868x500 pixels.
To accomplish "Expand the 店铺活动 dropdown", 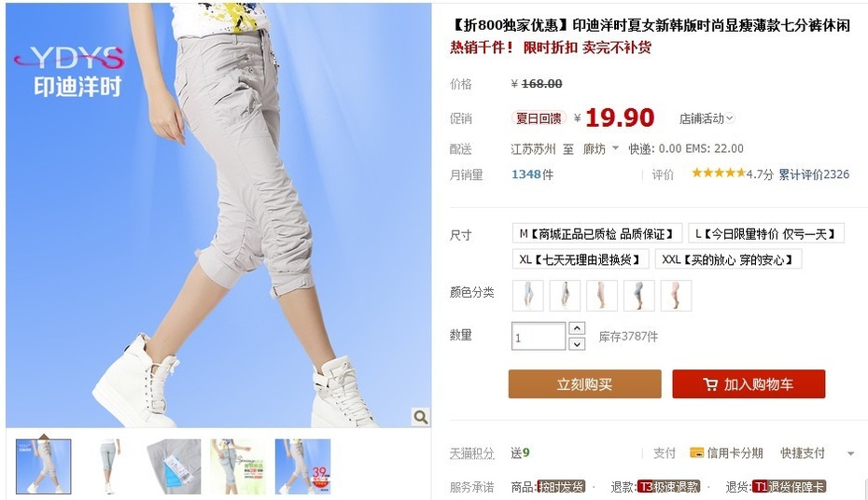I will (x=707, y=118).
